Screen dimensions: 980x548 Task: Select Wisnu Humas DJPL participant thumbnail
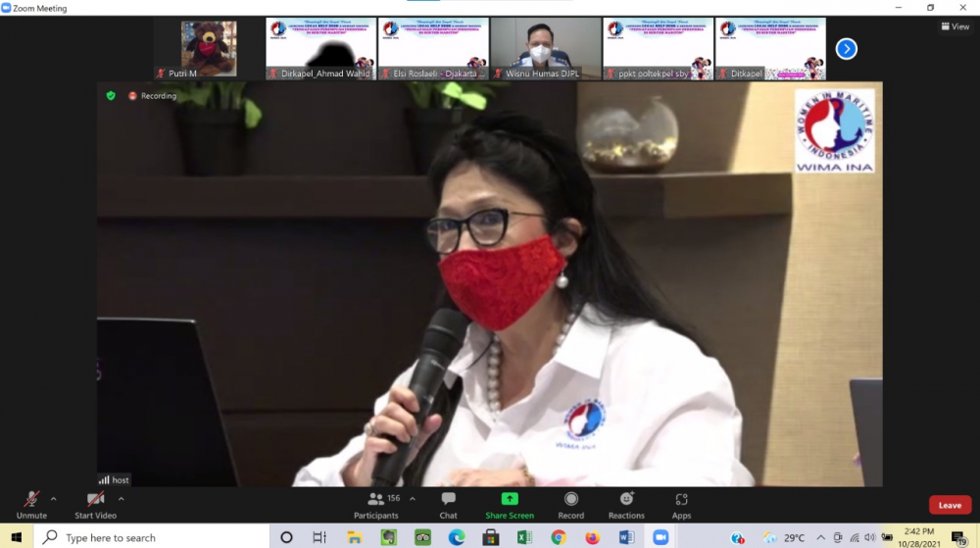546,49
